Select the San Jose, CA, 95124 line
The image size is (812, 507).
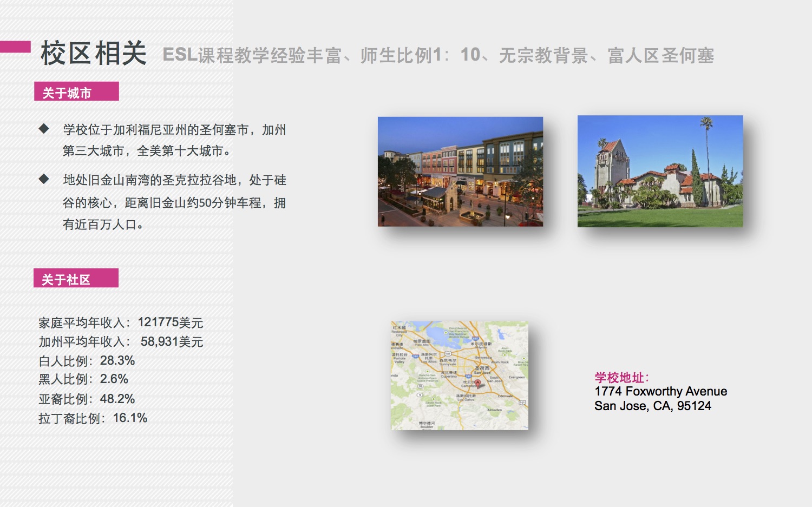tap(653, 406)
